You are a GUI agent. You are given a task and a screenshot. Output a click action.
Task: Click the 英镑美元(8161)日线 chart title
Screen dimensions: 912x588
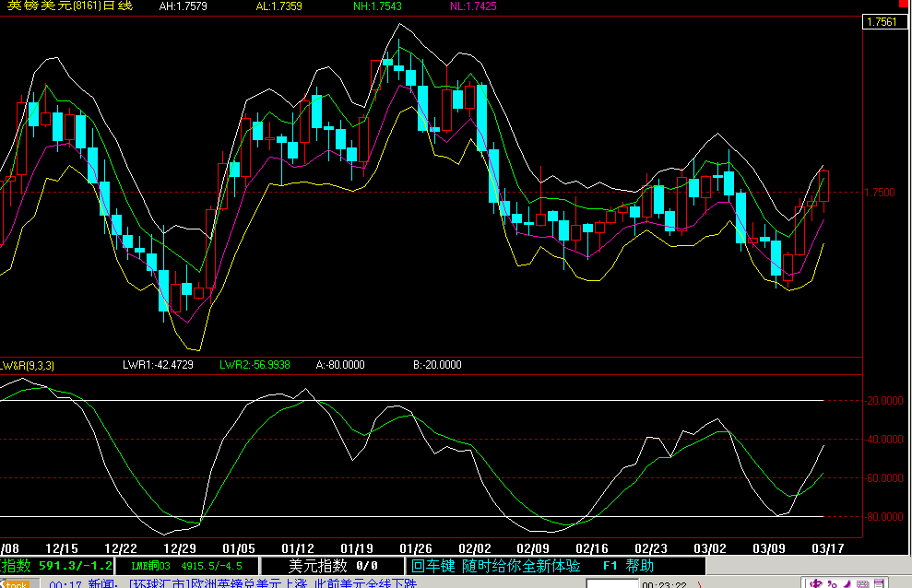click(x=70, y=6)
